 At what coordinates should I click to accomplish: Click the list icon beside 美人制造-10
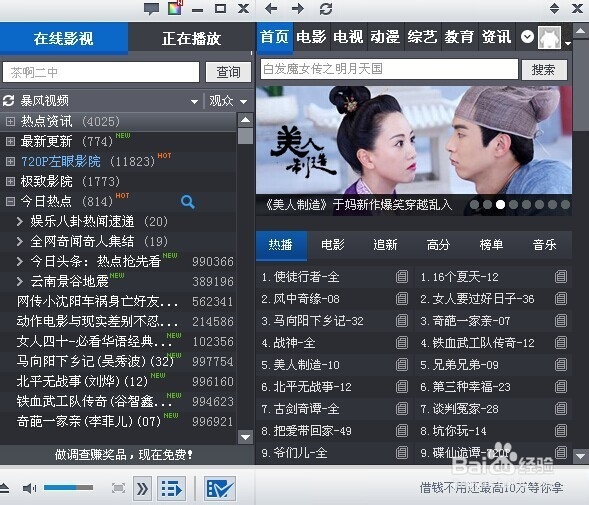click(x=402, y=364)
